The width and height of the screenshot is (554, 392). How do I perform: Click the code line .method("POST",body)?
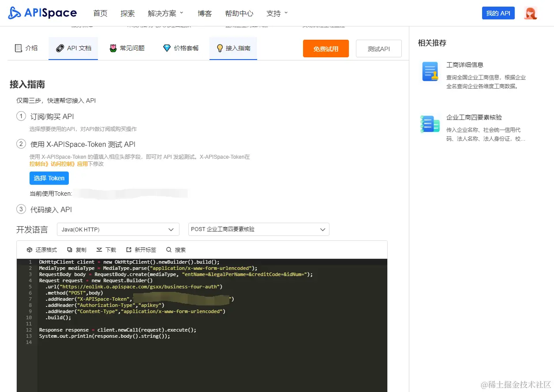tap(74, 293)
